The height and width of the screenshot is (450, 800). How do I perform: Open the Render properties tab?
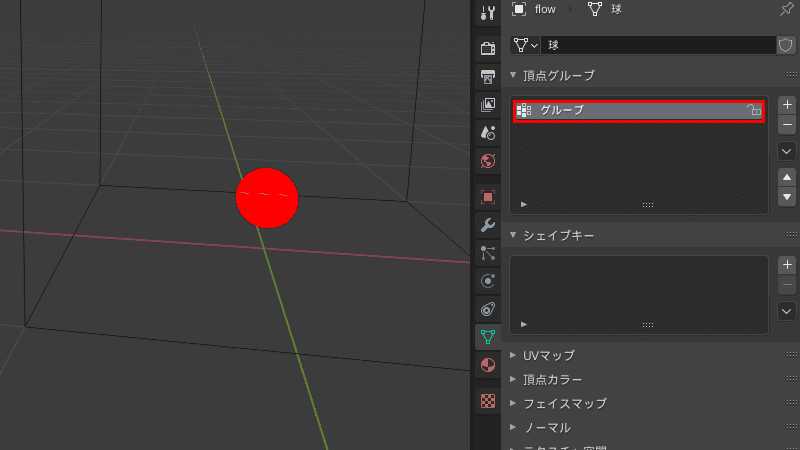pyautogui.click(x=488, y=48)
